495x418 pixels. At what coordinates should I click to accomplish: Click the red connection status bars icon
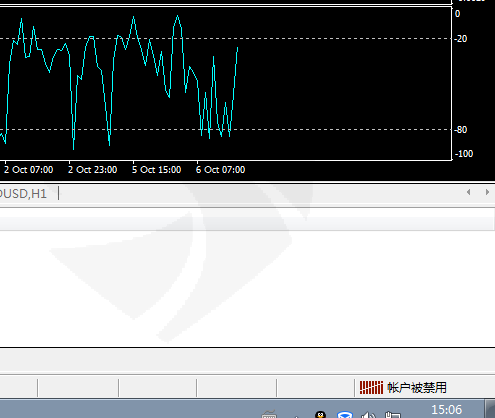pos(371,387)
